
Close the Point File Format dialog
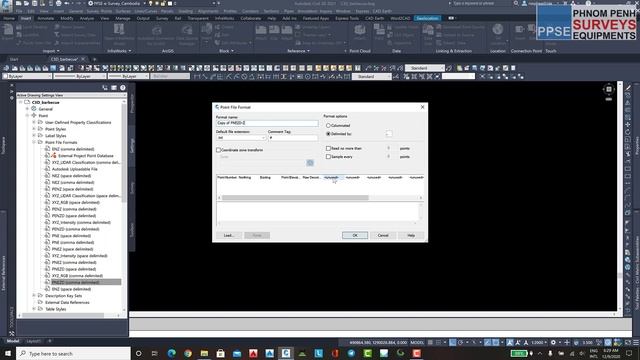[422, 107]
